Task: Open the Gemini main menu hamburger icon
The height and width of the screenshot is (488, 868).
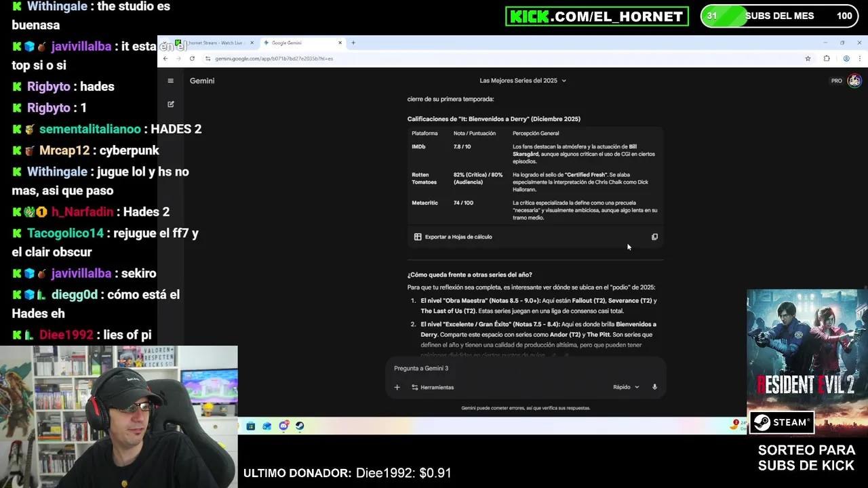Action: point(170,81)
